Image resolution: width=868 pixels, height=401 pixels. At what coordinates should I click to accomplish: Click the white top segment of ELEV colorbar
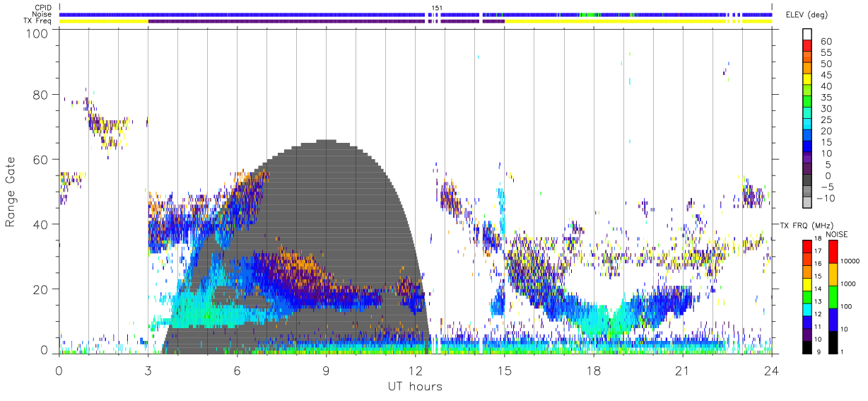pyautogui.click(x=807, y=35)
